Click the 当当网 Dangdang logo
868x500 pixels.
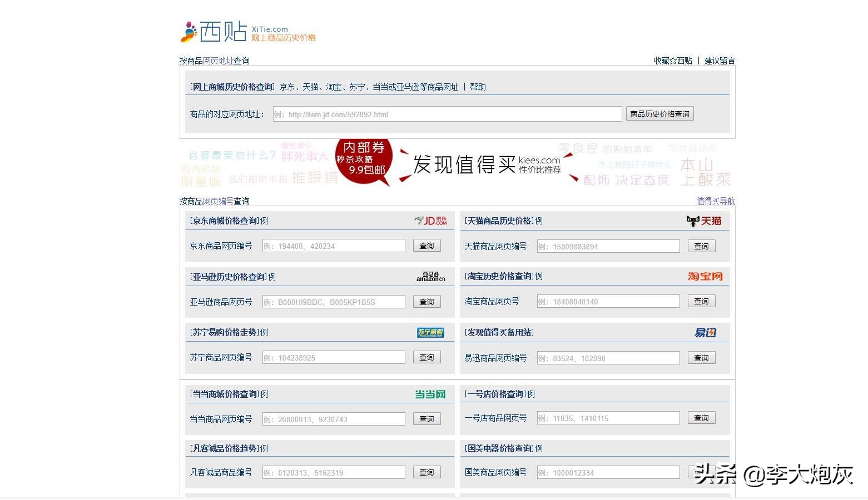click(431, 394)
